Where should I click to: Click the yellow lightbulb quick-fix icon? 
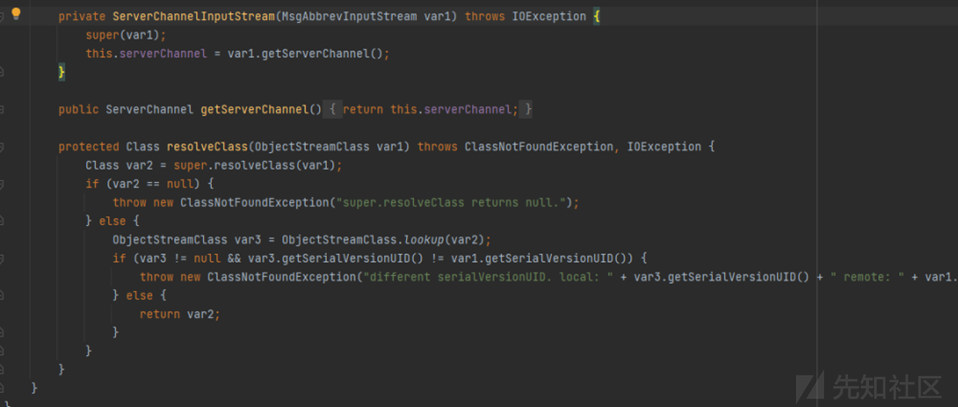tap(16, 14)
